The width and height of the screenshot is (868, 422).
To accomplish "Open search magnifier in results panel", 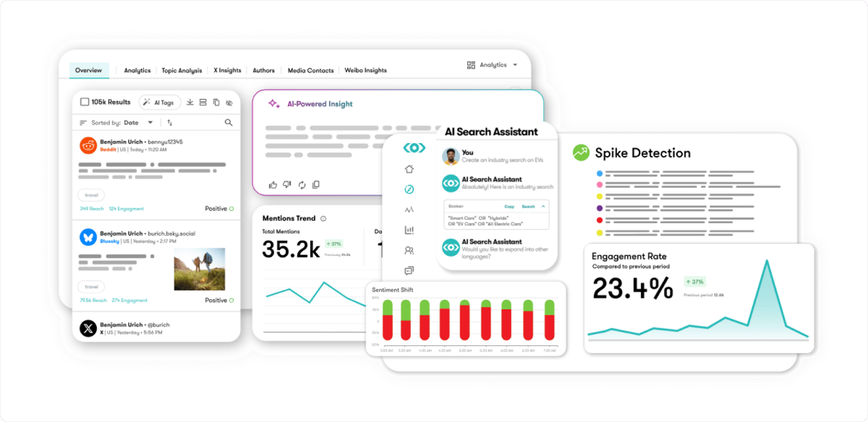I will 229,123.
